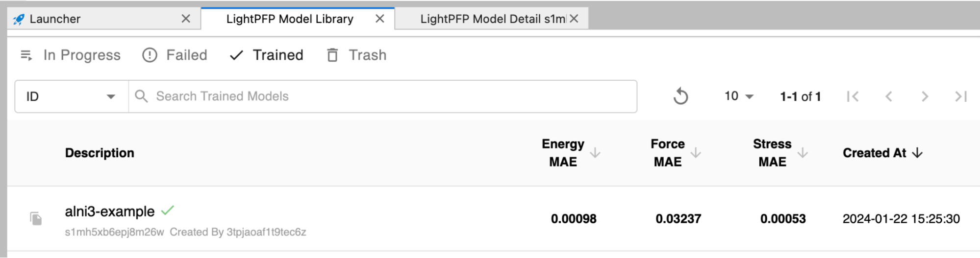
Task: Open the ID search field dropdown
Action: (72, 96)
